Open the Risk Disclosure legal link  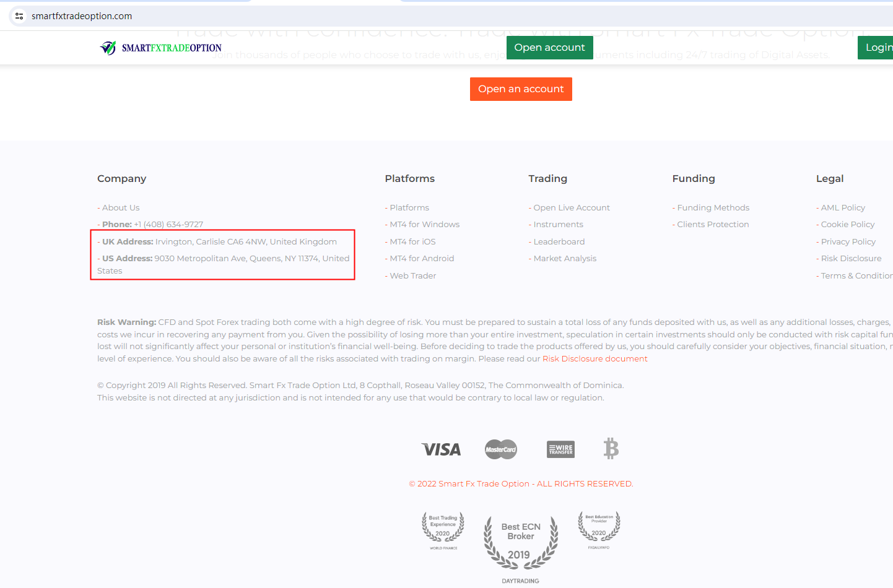pos(851,259)
